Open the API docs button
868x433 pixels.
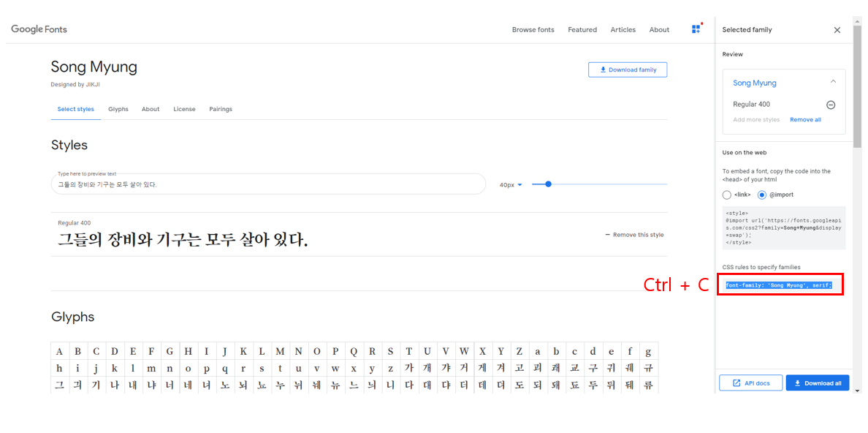point(751,383)
